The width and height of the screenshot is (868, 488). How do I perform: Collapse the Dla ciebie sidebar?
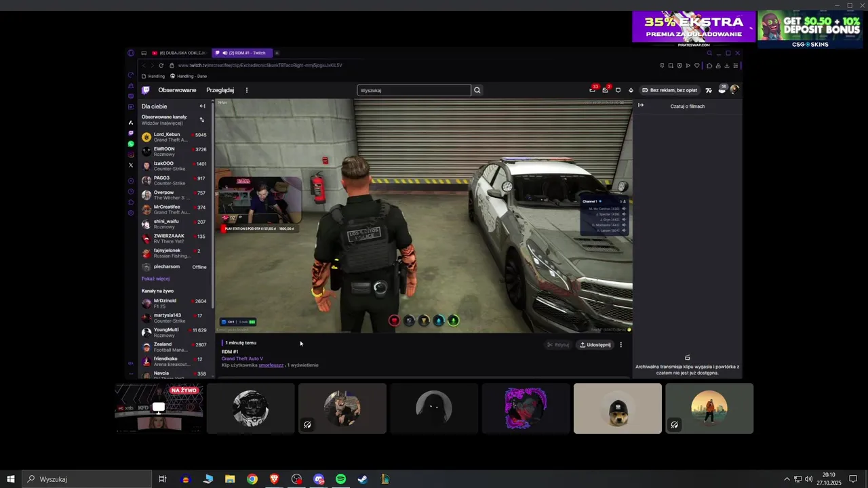(x=202, y=106)
